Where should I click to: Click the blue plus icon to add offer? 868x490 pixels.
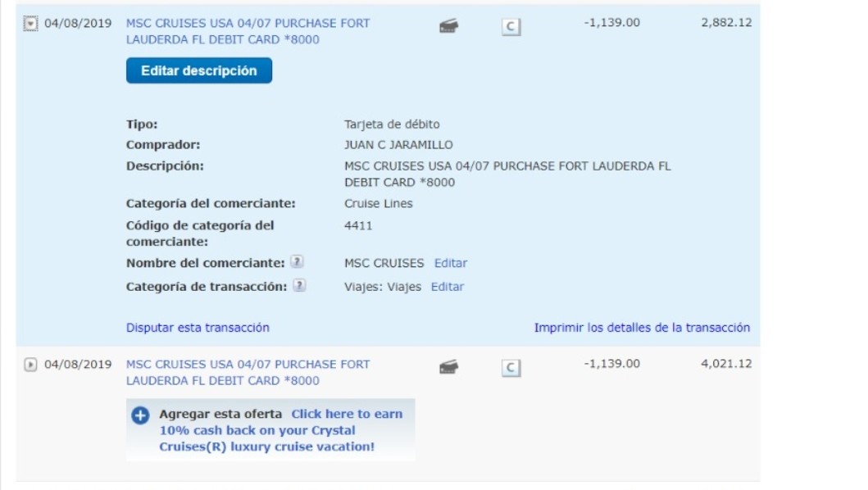click(x=140, y=415)
